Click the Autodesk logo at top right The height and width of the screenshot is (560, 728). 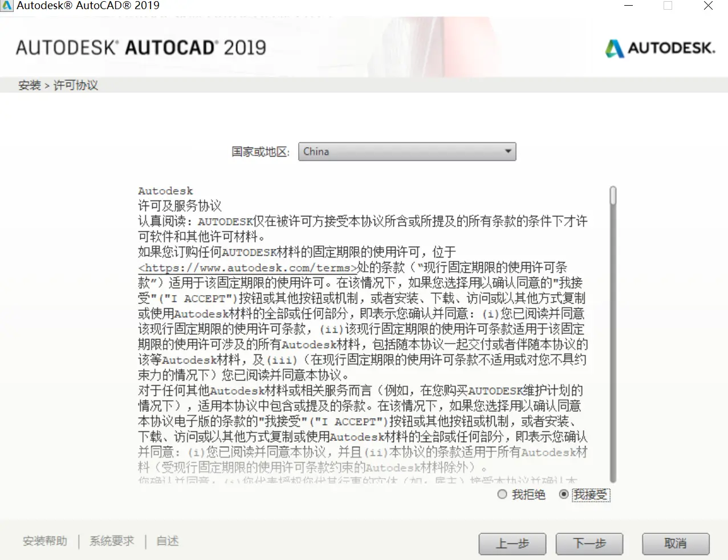coord(660,48)
